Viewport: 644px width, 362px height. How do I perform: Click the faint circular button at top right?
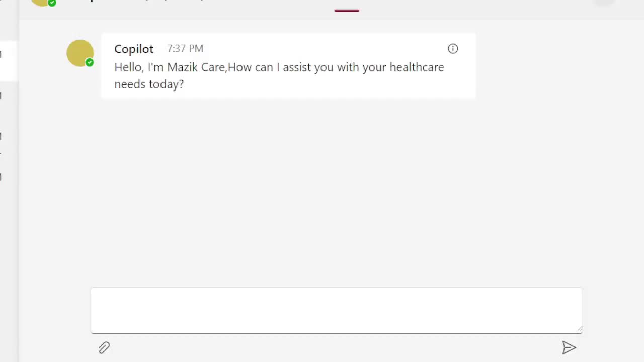point(604,2)
